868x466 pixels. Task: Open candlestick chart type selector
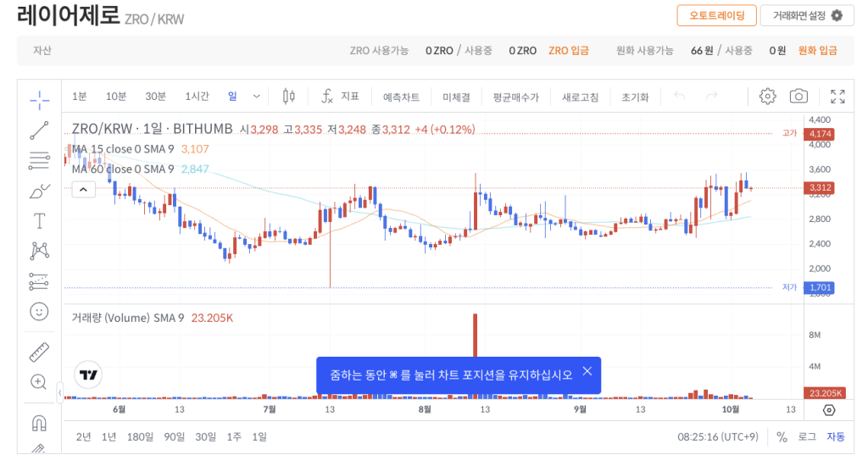[x=289, y=97]
